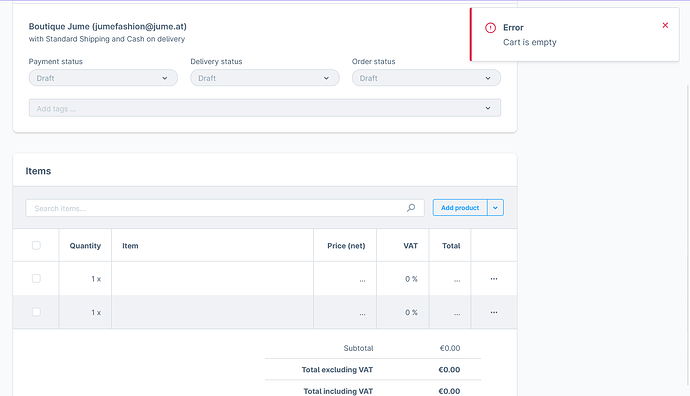Click the Boutique Jume customer name
This screenshot has height=396, width=690.
coord(108,26)
